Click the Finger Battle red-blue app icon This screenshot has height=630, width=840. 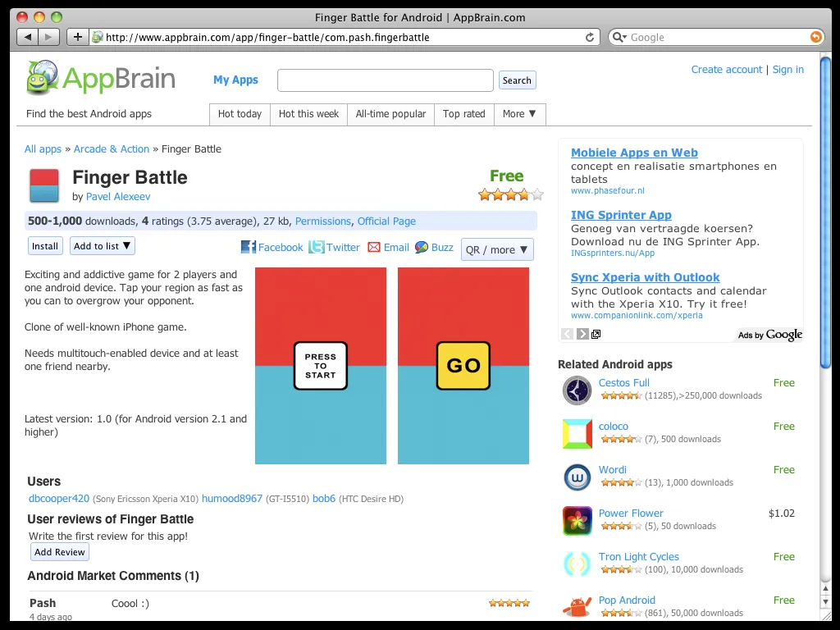coord(44,185)
